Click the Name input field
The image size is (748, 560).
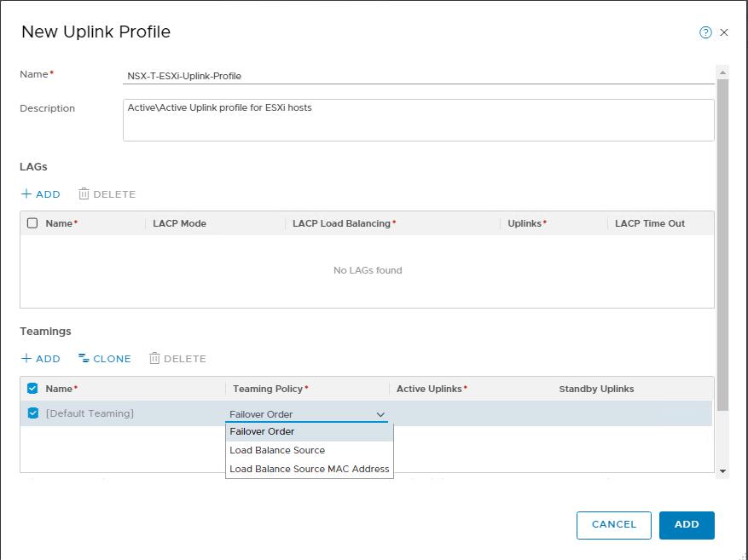pos(418,76)
